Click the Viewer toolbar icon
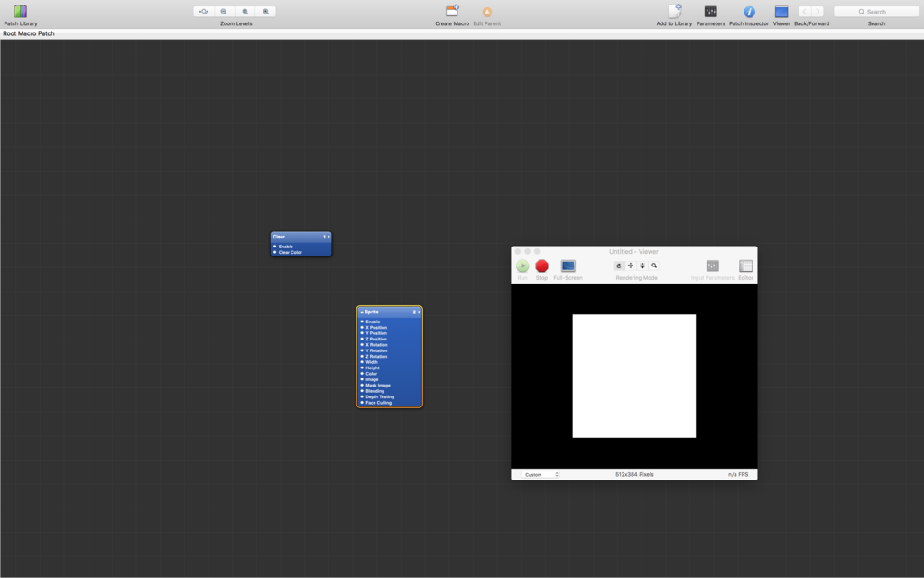 tap(781, 11)
